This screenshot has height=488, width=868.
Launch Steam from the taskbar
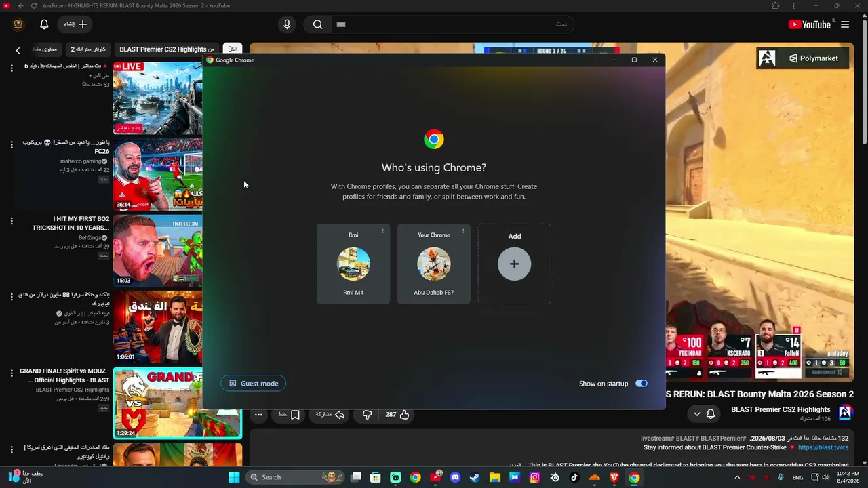coord(475,477)
